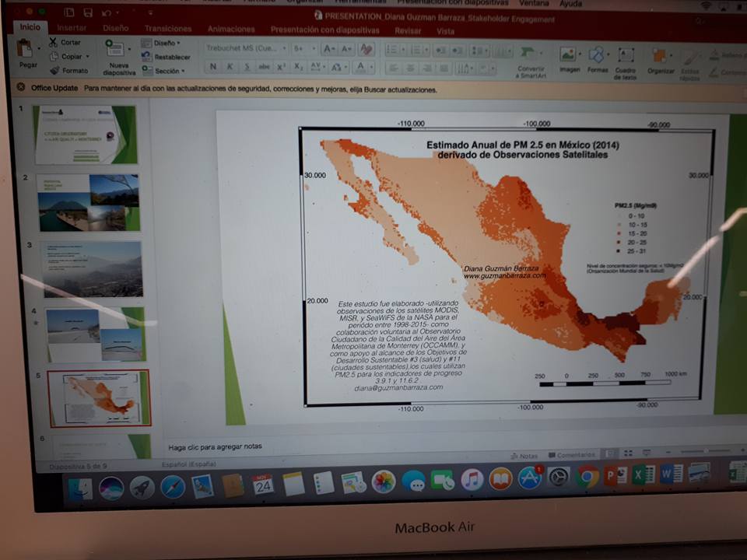
Task: Click zoom out minus beside zoom slider
Action: 668,451
